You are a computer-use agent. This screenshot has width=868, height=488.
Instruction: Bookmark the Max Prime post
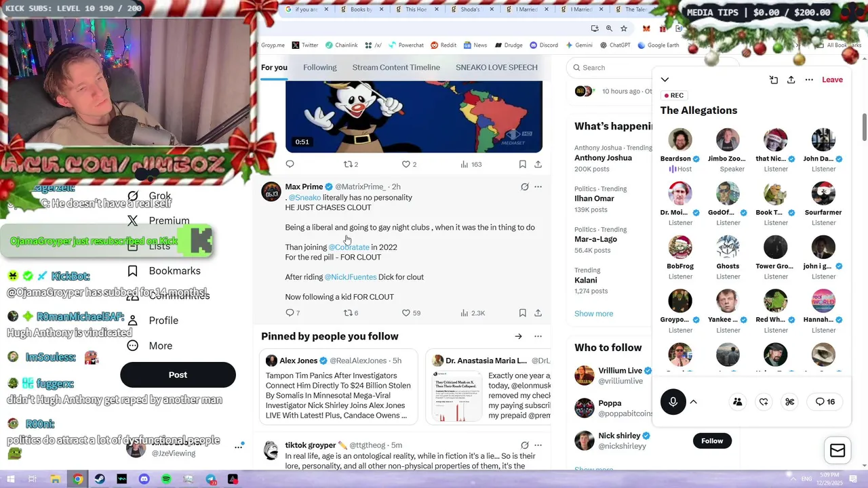click(522, 313)
